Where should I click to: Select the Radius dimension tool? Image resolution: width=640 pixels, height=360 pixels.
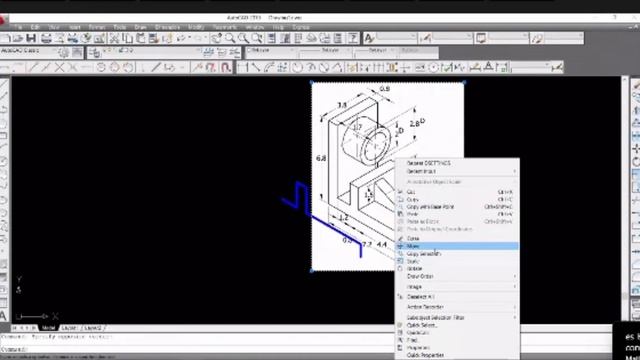pyautogui.click(x=297, y=67)
